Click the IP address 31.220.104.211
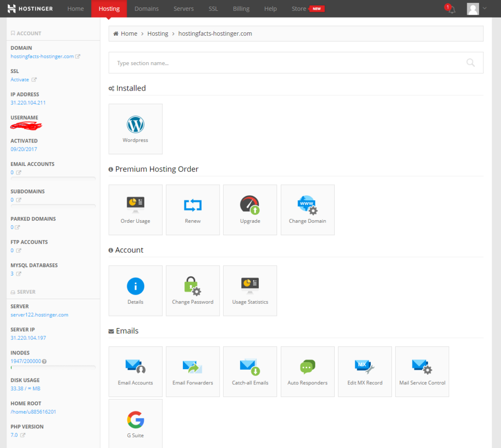Screen dimensions: 501x448 (x=28, y=103)
